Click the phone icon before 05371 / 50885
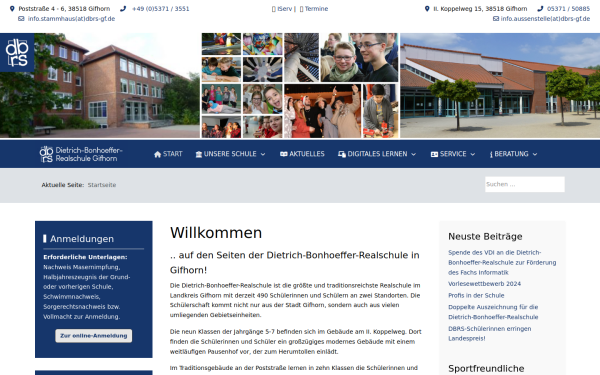This screenshot has width=600, height=375. coord(540,9)
